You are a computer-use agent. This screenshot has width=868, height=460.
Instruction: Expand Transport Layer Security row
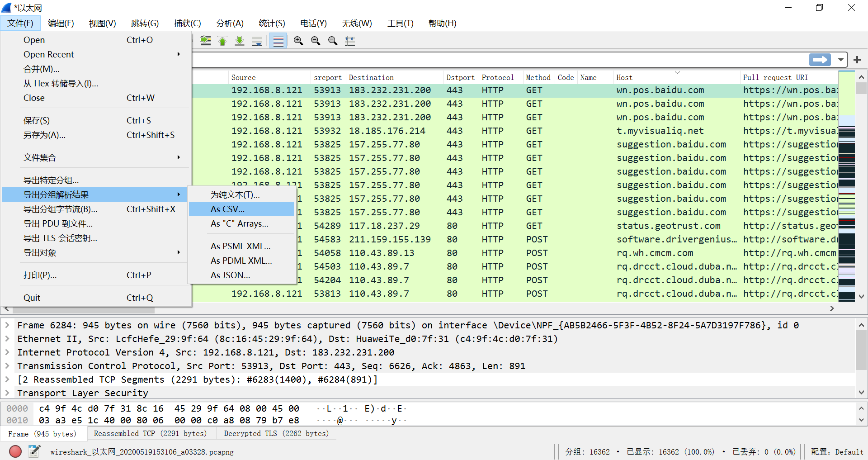(7, 393)
